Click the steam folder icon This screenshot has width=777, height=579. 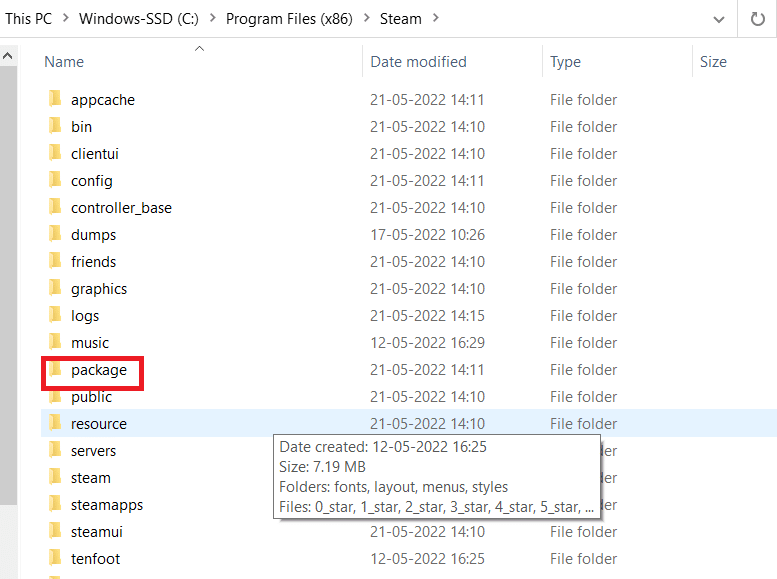(56, 477)
